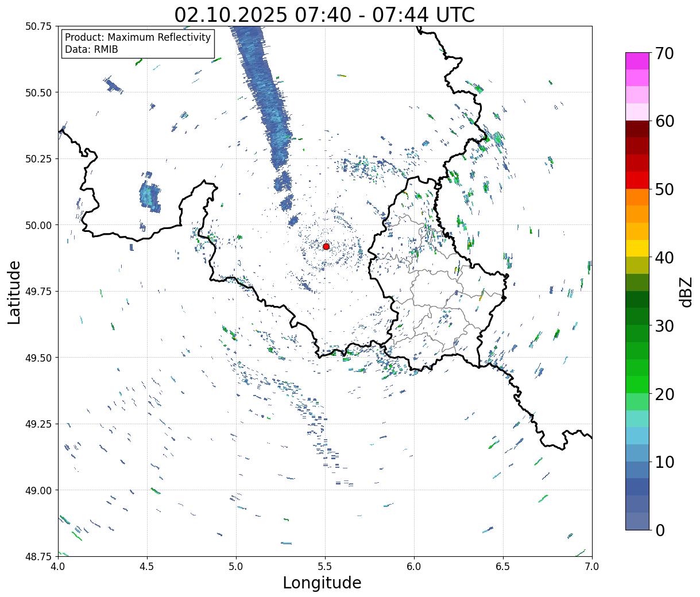Click the colorbar tick label 40
The width and height of the screenshot is (700, 597).
click(664, 258)
